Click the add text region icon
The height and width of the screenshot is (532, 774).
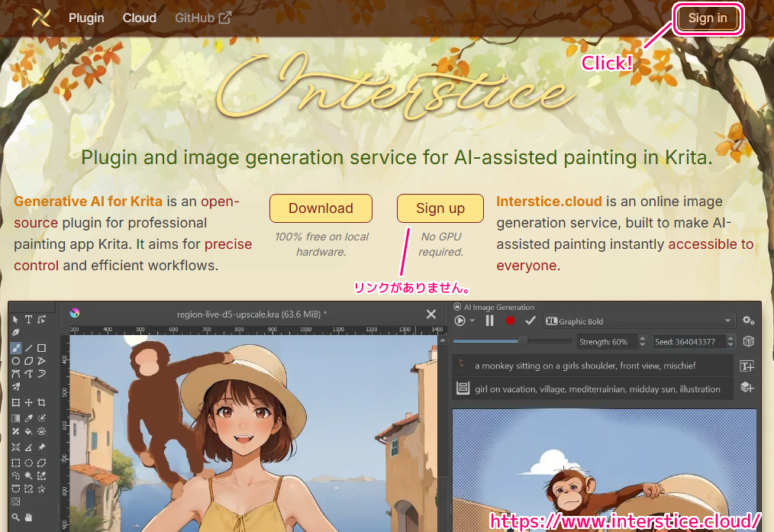(747, 366)
